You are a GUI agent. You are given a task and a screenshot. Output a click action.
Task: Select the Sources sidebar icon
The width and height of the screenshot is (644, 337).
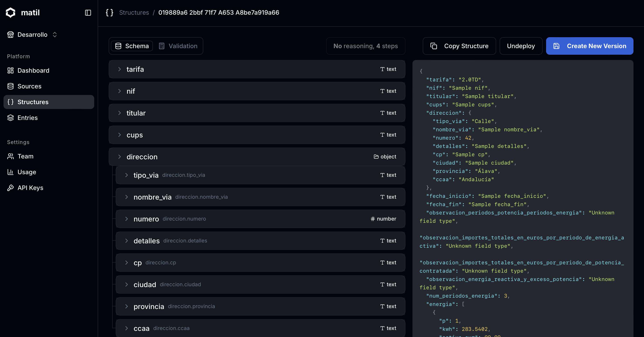(11, 86)
